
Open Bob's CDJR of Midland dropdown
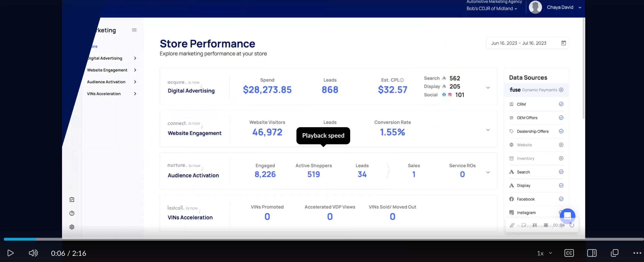[x=492, y=9]
